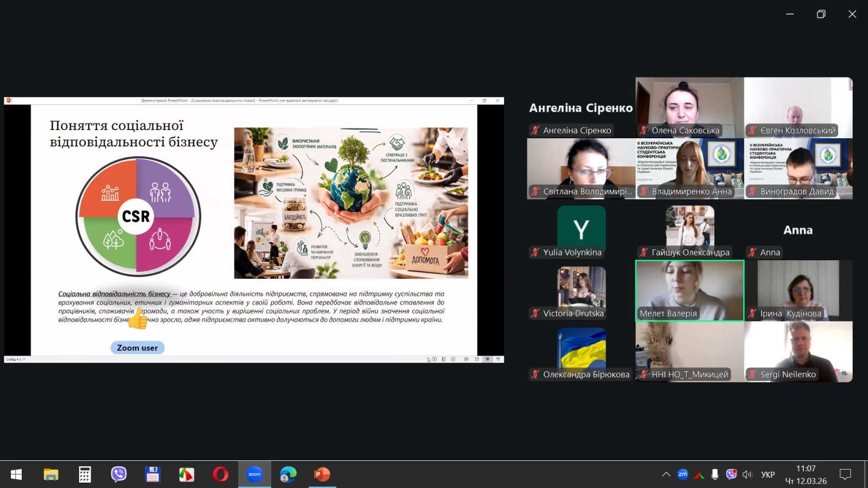This screenshot has height=488, width=868.
Task: Open Microsoft Edge from the taskbar
Action: pyautogui.click(x=288, y=474)
